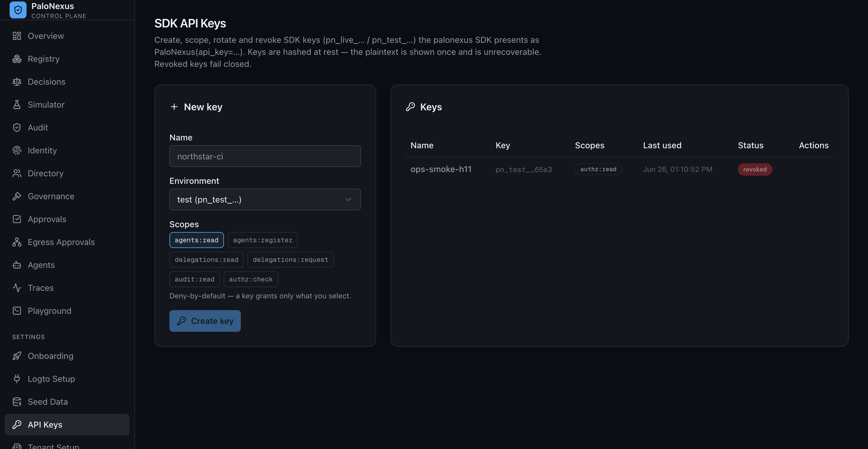Click the Last used column header

[x=662, y=145]
